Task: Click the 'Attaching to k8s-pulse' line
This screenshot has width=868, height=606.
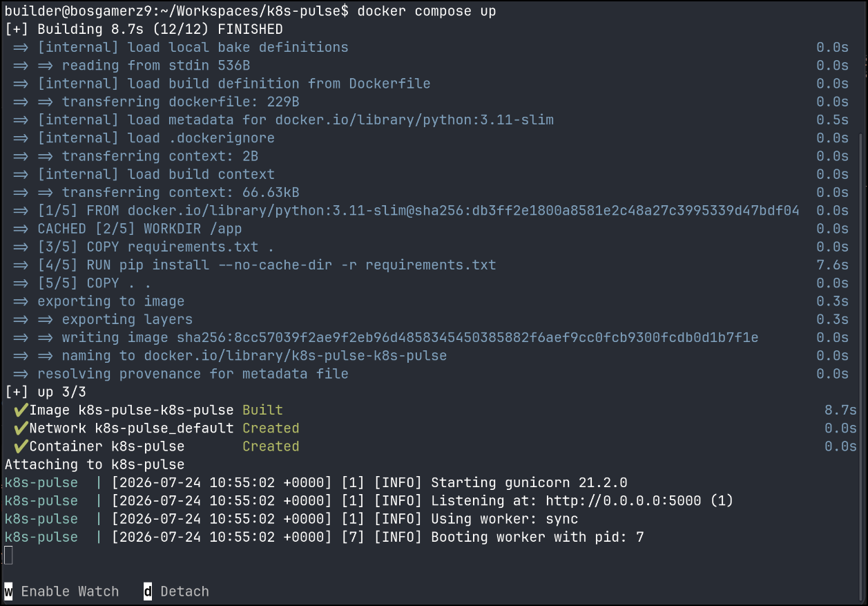Action: click(x=95, y=464)
